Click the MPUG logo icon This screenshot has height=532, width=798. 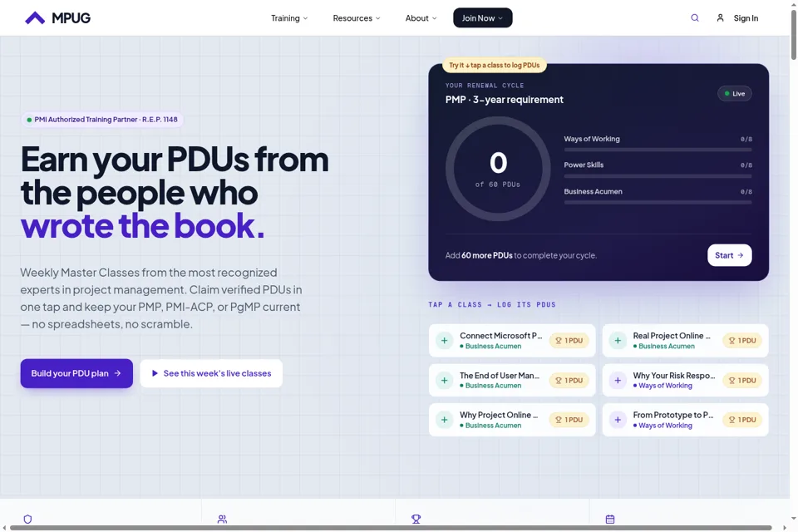[x=35, y=17]
